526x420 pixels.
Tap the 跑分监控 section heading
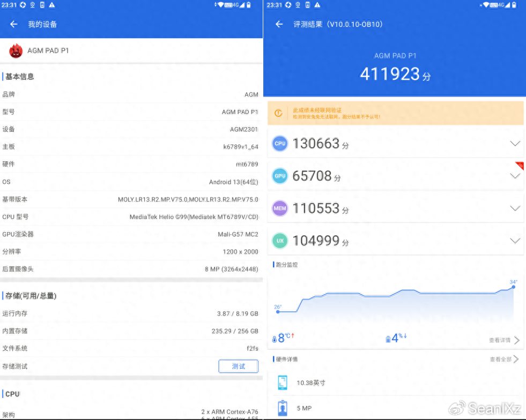(287, 265)
